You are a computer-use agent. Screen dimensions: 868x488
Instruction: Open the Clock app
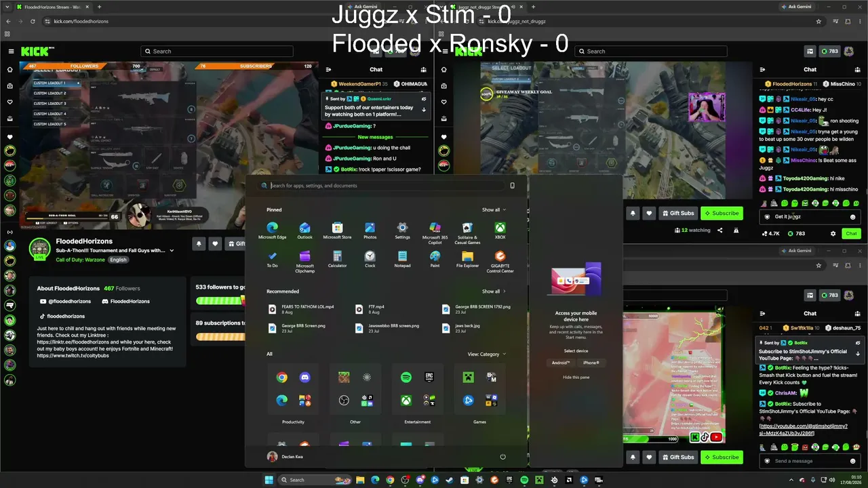point(370,259)
